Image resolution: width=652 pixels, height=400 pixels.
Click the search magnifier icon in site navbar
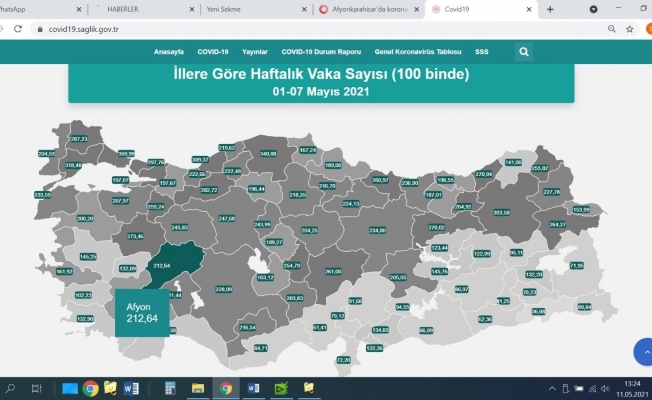pyautogui.click(x=524, y=51)
